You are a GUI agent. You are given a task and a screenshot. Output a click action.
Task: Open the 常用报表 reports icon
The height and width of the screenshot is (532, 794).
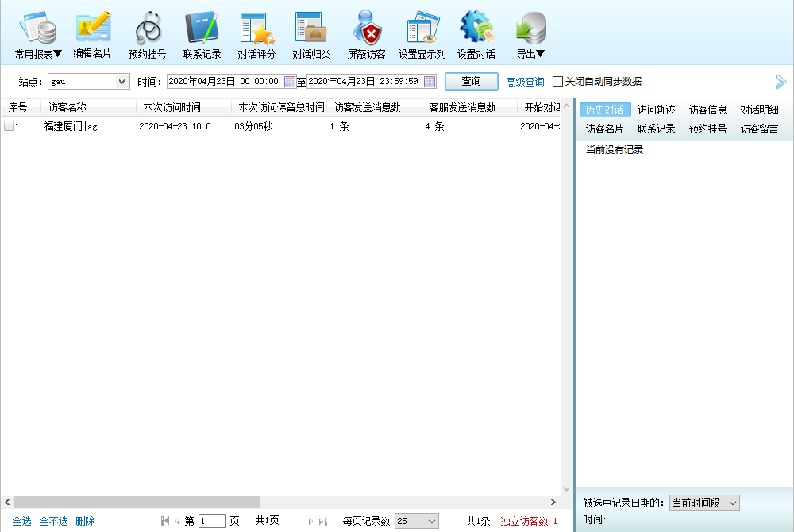(37, 29)
